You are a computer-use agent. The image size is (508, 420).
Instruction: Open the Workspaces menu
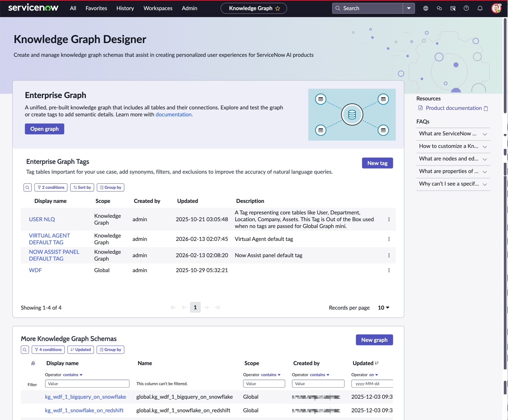[158, 8]
